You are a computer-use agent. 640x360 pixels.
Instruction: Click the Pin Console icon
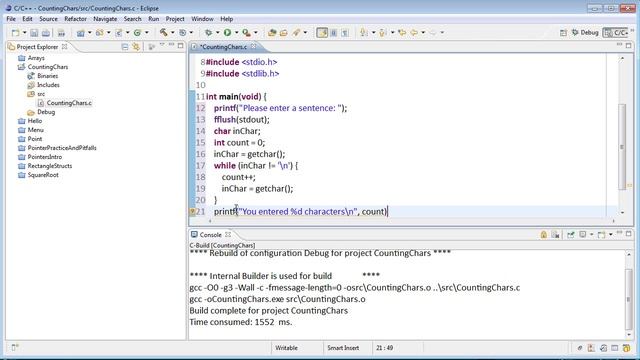(571, 235)
